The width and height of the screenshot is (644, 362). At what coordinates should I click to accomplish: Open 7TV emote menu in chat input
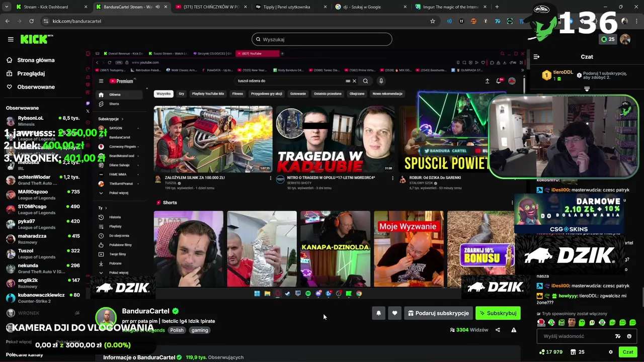click(618, 336)
